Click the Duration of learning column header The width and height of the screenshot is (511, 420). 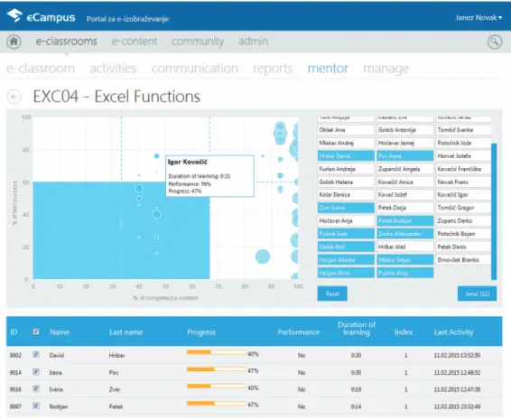tap(357, 329)
